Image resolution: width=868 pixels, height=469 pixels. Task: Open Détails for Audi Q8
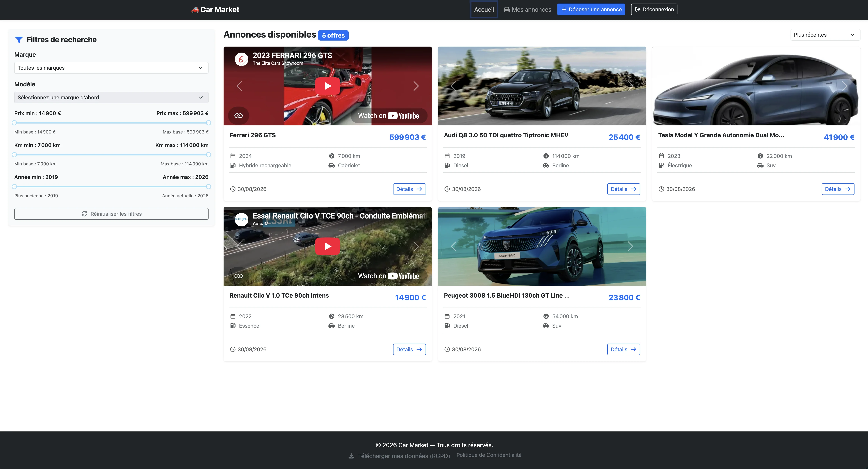tap(623, 189)
